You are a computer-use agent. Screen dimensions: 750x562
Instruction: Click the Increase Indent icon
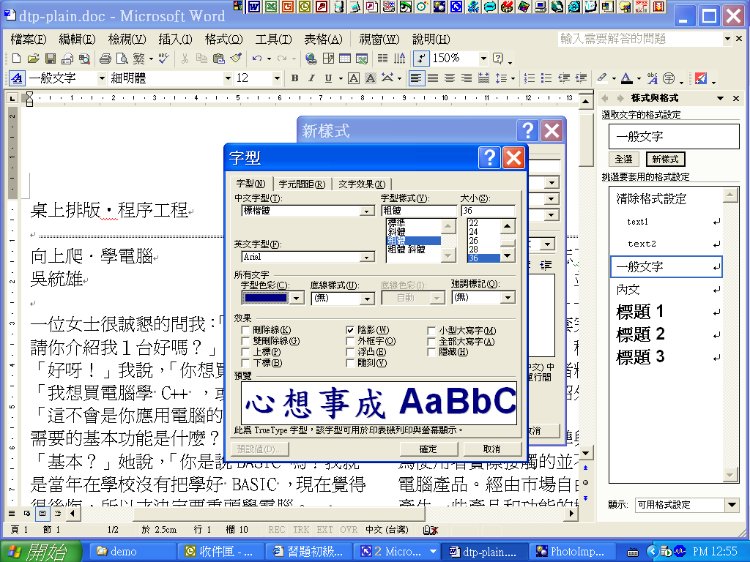pyautogui.click(x=581, y=78)
